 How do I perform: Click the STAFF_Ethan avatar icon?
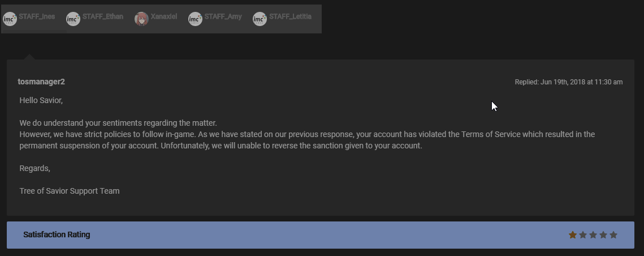point(73,19)
